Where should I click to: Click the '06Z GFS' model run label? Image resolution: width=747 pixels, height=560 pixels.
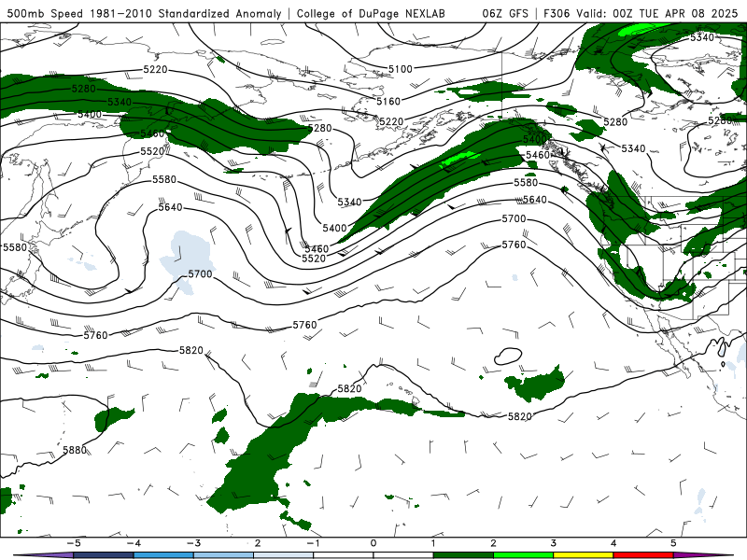(505, 13)
